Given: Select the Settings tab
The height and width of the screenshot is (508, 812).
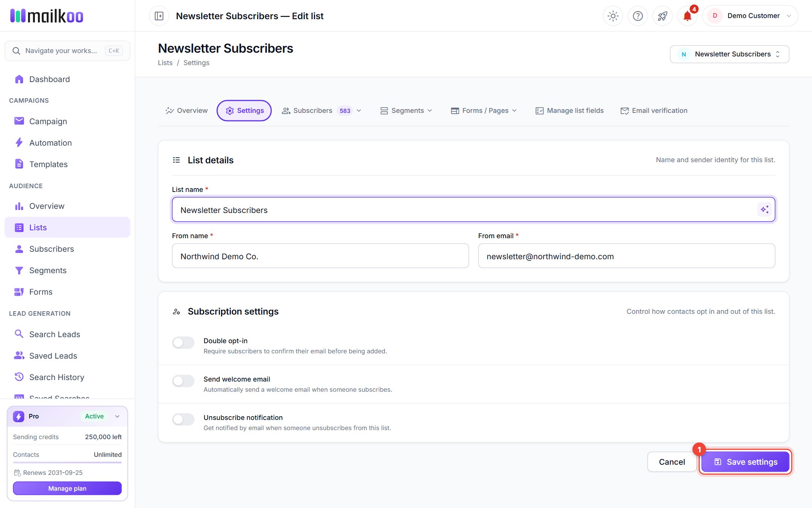Looking at the screenshot, I should coord(244,111).
